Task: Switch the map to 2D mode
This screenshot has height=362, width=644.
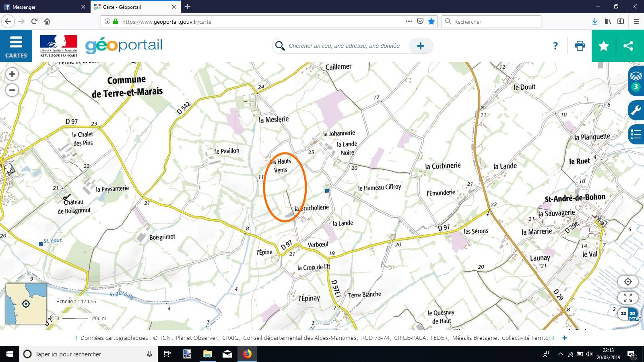Action: click(623, 314)
